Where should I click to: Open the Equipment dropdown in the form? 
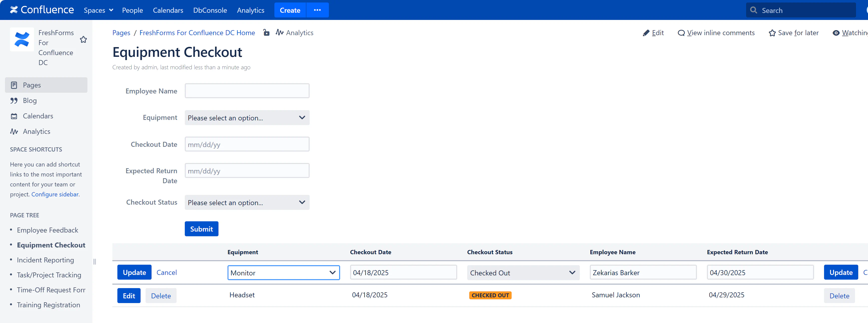[247, 118]
